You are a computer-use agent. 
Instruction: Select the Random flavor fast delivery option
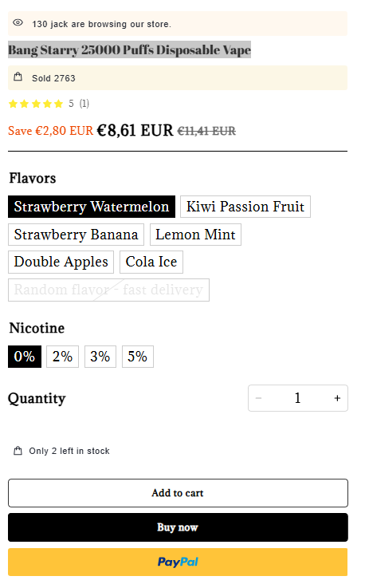coord(108,290)
